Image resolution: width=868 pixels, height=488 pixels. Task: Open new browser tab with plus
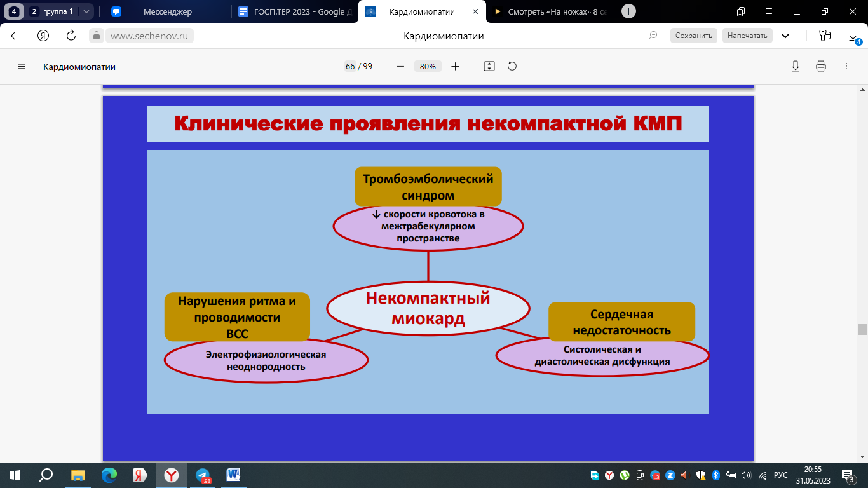[x=628, y=11]
